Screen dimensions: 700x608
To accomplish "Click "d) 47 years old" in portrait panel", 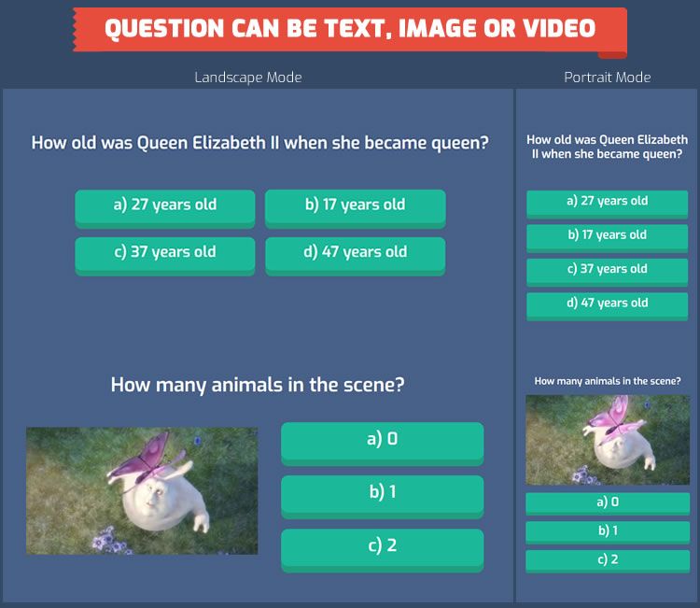I will tap(607, 304).
